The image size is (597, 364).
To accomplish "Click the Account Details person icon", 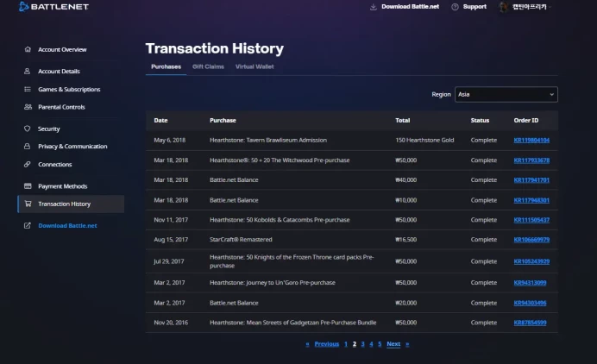I will (x=28, y=72).
